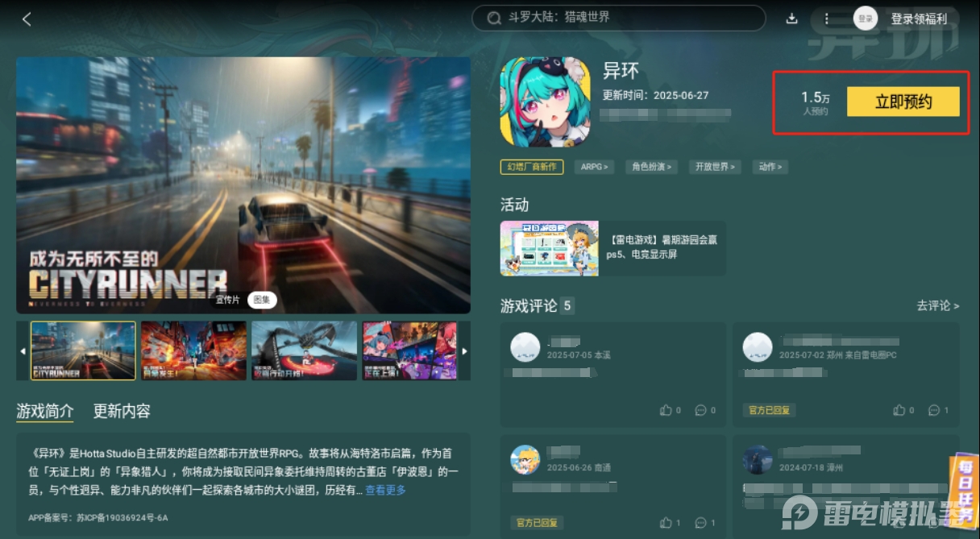This screenshot has width=980, height=539.
Task: Select the fourth character screenshot thumbnail
Action: (x=409, y=350)
